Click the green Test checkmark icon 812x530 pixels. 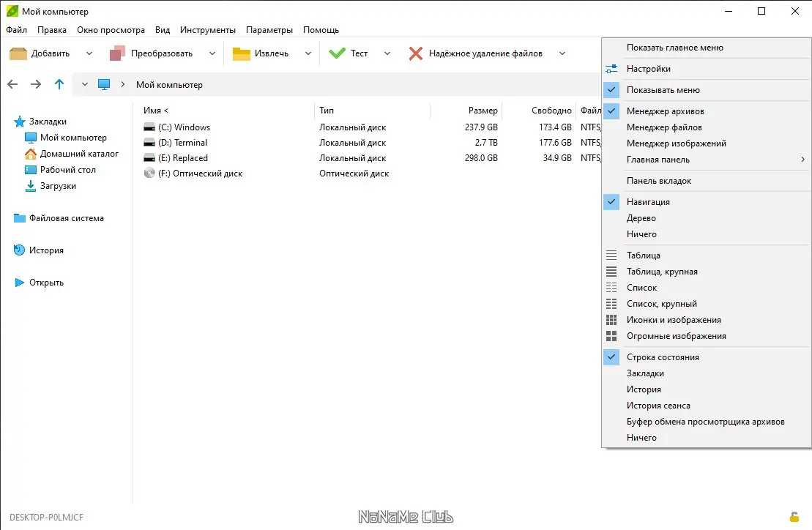coord(337,53)
